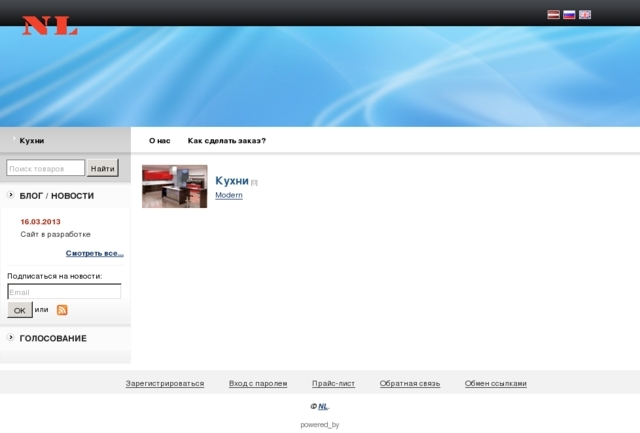Viewport: 640px width, 433px height.
Task: Click the red NL site logo
Action: click(50, 26)
